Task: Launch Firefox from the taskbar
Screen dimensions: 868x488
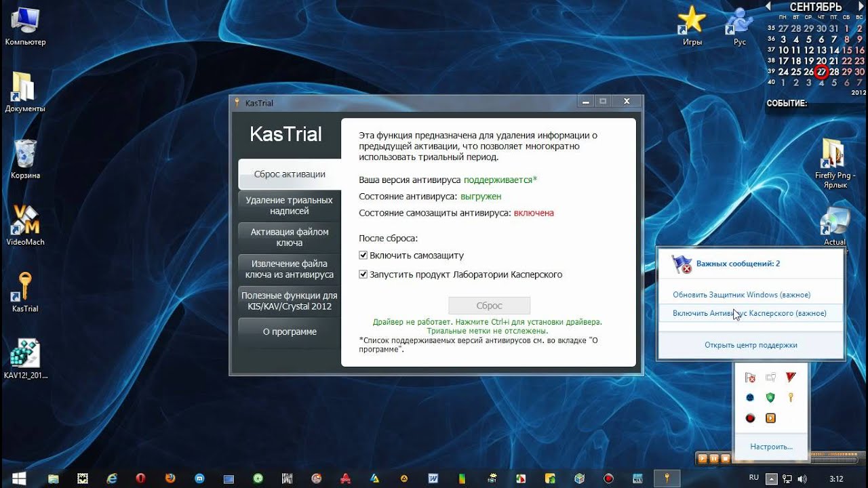Action: [x=170, y=479]
